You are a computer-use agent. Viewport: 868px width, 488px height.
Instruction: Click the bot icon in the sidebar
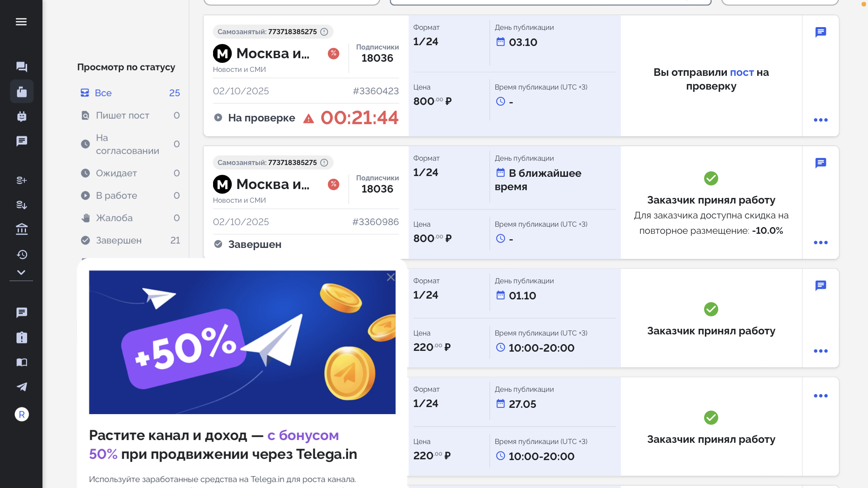pyautogui.click(x=22, y=116)
